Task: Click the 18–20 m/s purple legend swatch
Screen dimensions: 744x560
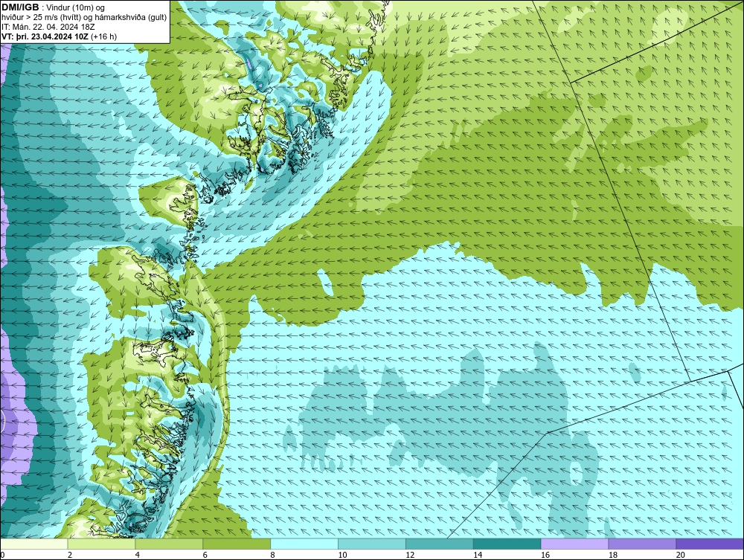Action: 643,544
